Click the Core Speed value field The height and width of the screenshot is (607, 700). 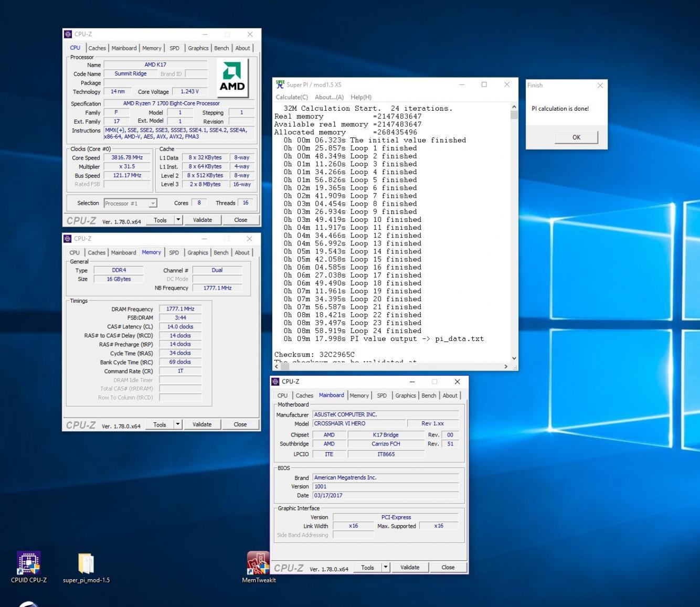click(x=127, y=157)
